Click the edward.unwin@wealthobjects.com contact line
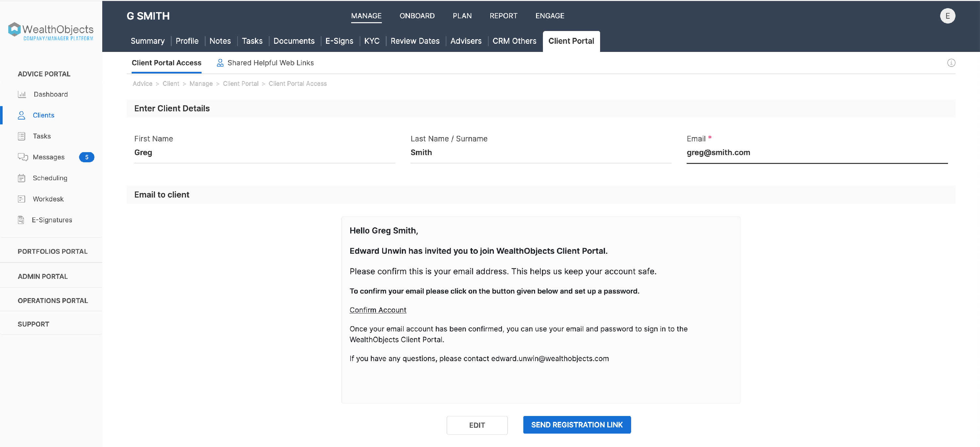This screenshot has width=980, height=447. click(479, 359)
